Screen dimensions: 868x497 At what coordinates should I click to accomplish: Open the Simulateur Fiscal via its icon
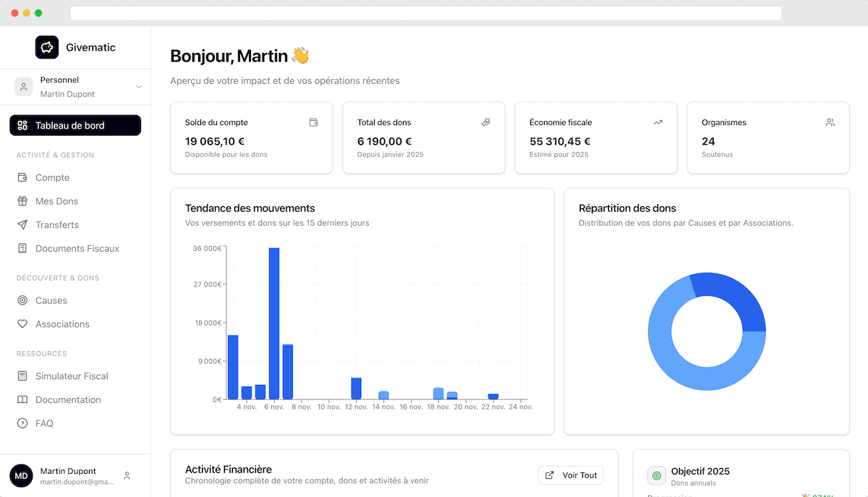point(24,375)
